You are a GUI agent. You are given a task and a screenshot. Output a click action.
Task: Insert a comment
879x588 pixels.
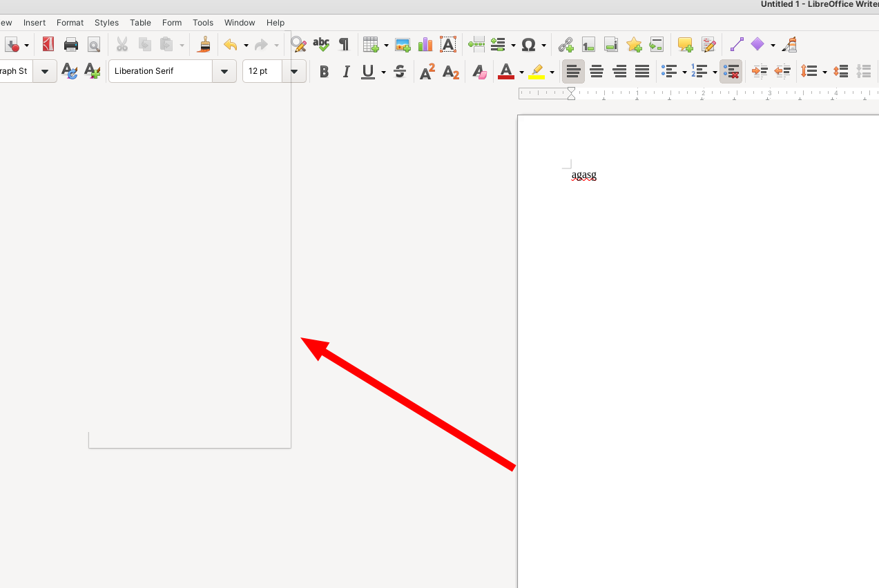pyautogui.click(x=685, y=45)
